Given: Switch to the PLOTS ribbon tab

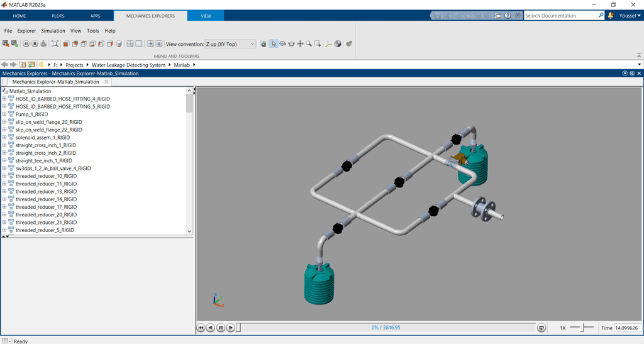Looking at the screenshot, I should point(58,16).
